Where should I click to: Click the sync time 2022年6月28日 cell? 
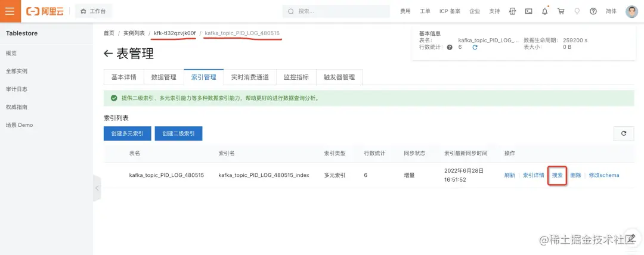(x=464, y=175)
